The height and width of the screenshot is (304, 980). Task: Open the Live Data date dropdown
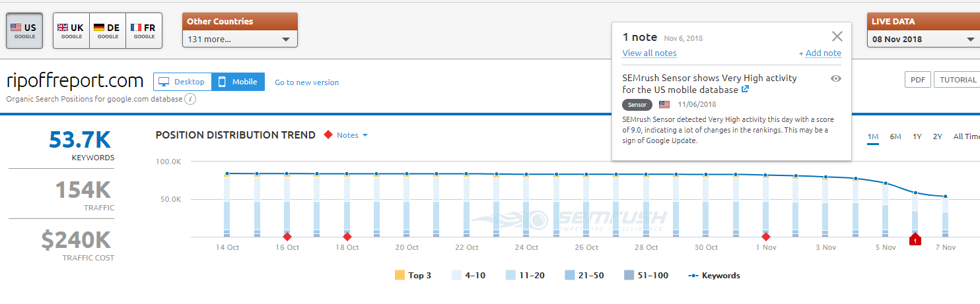click(x=923, y=39)
